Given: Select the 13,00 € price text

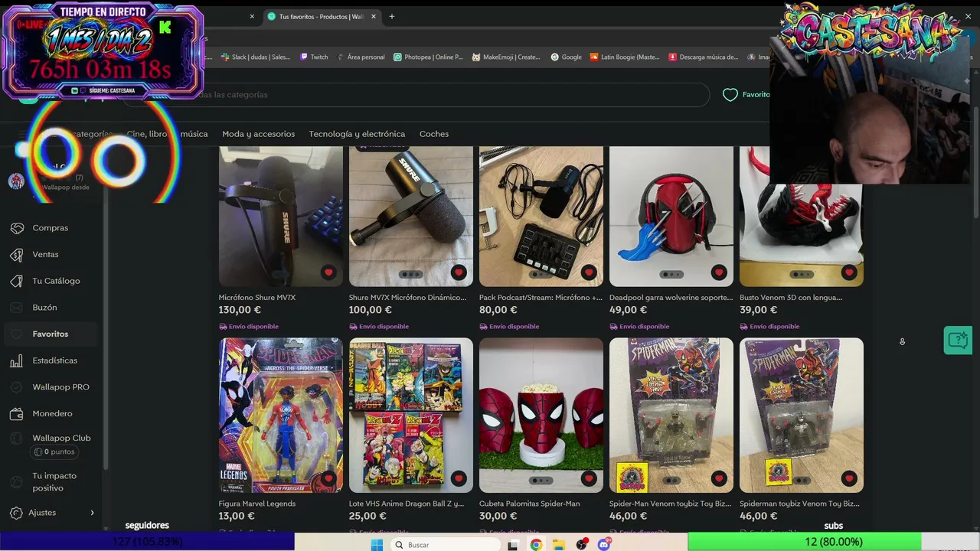Looking at the screenshot, I should tap(237, 517).
